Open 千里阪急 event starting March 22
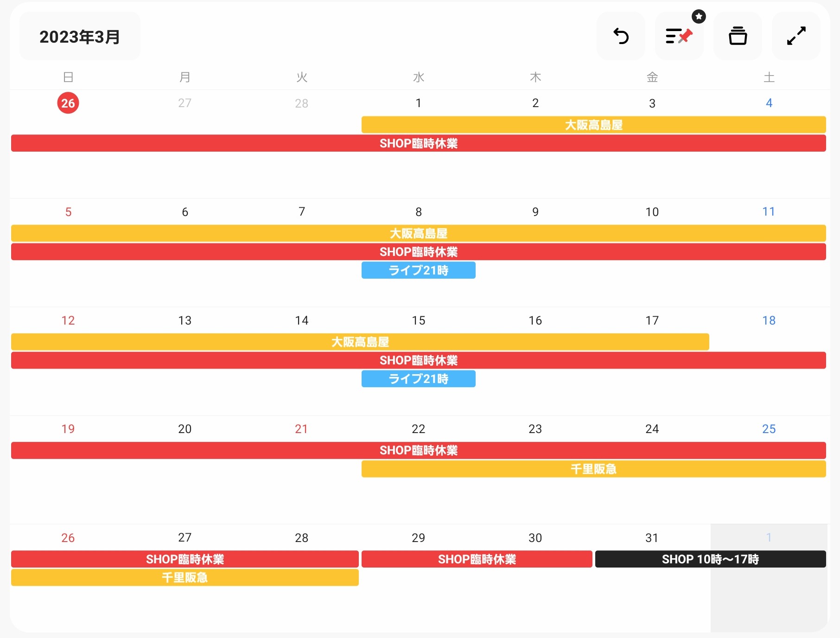 pos(593,469)
